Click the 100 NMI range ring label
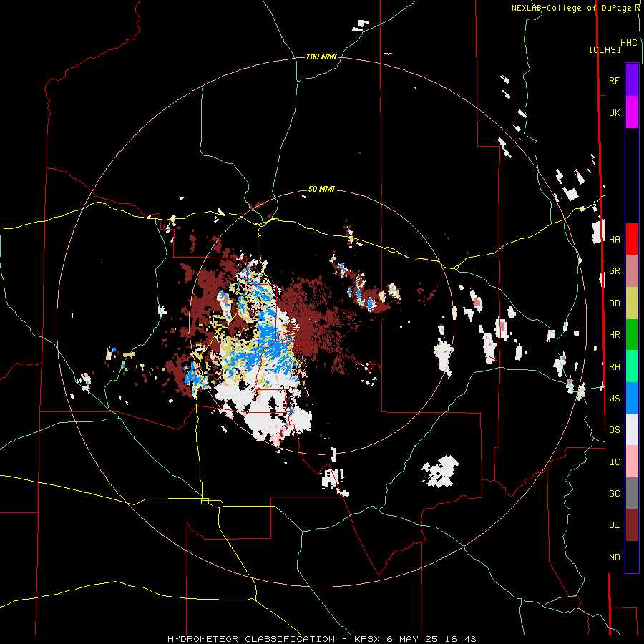 (321, 57)
